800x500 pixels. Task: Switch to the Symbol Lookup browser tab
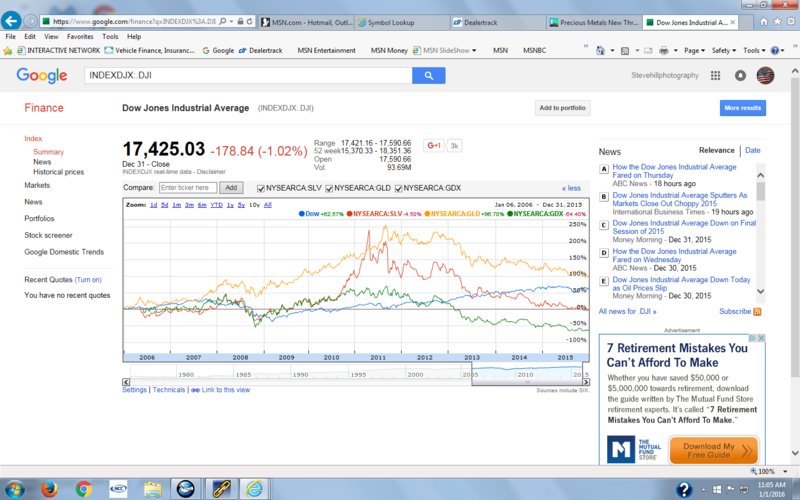pyautogui.click(x=403, y=22)
